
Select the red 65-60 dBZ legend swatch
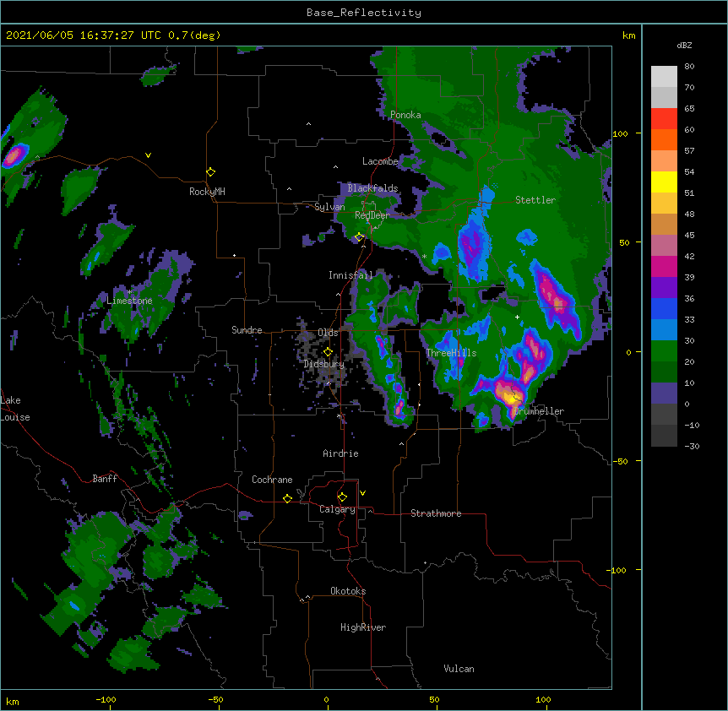coord(664,119)
